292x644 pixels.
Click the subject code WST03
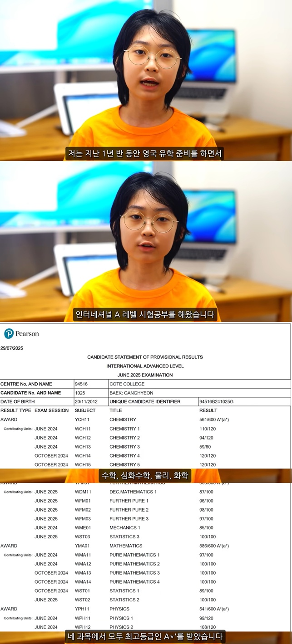pos(83,537)
